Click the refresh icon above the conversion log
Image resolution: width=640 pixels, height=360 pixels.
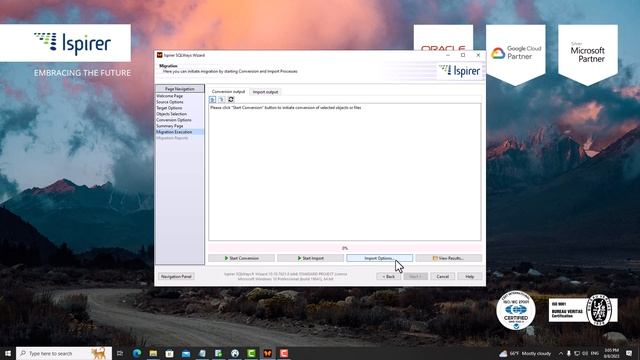click(231, 100)
